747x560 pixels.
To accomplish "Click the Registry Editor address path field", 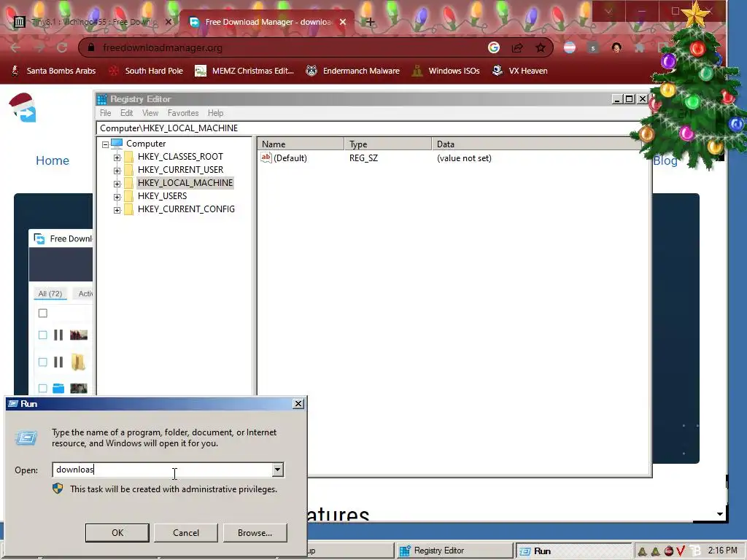I will pyautogui.click(x=367, y=128).
